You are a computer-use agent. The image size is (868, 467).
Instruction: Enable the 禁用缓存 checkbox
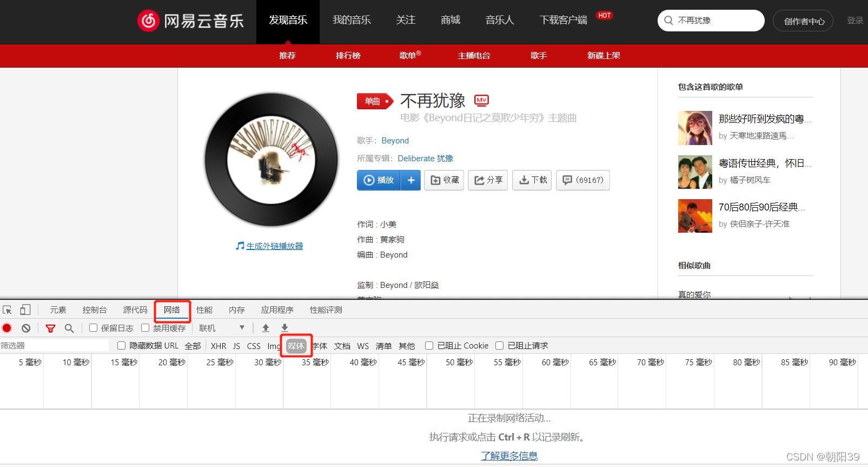coord(145,328)
